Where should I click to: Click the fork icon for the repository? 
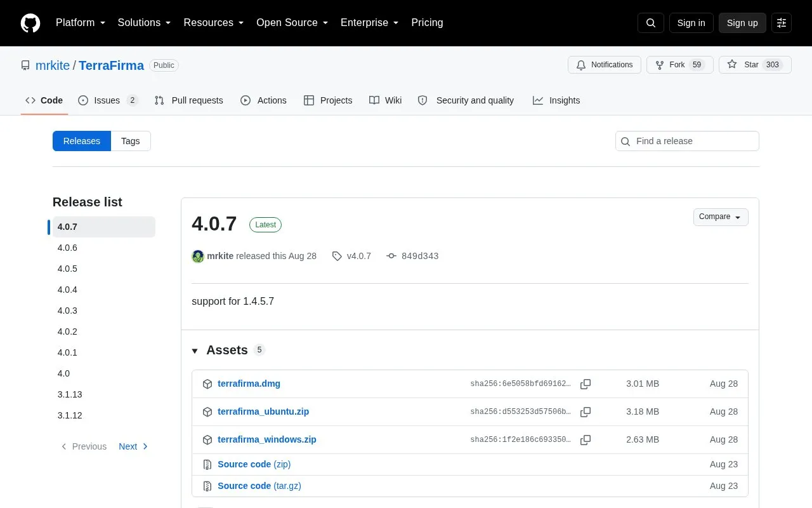pos(660,65)
